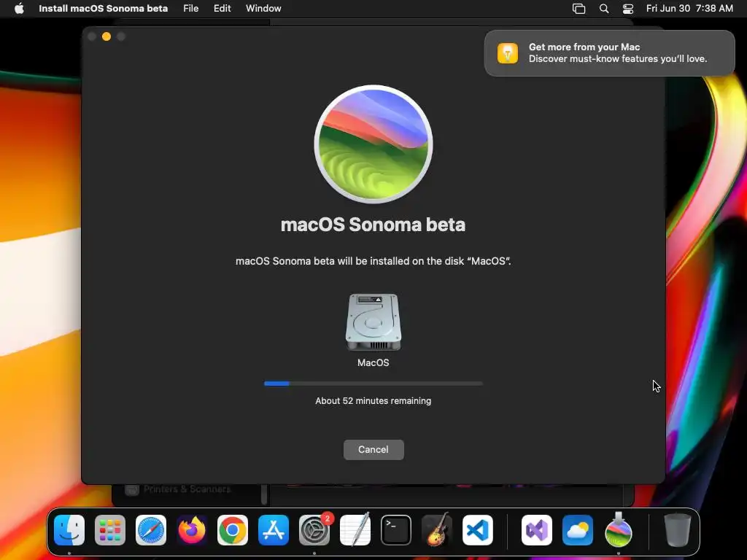Click the MacOS disk name label
This screenshot has height=560, width=747.
[x=373, y=363]
